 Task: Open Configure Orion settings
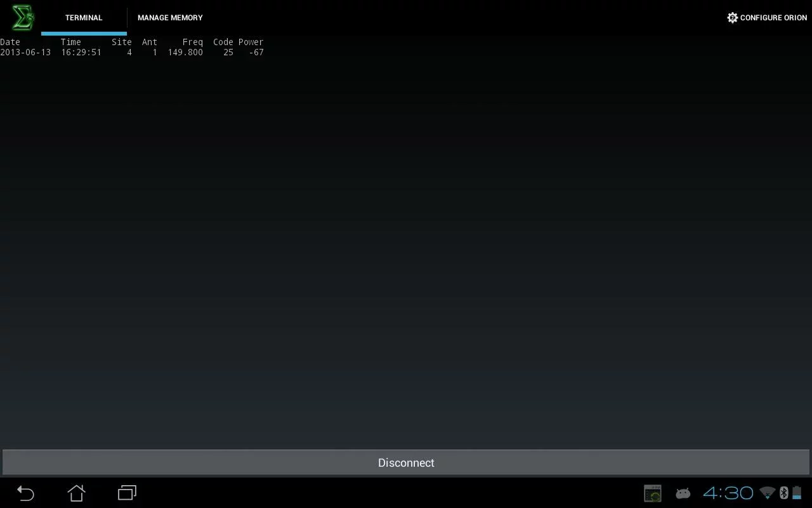click(767, 18)
